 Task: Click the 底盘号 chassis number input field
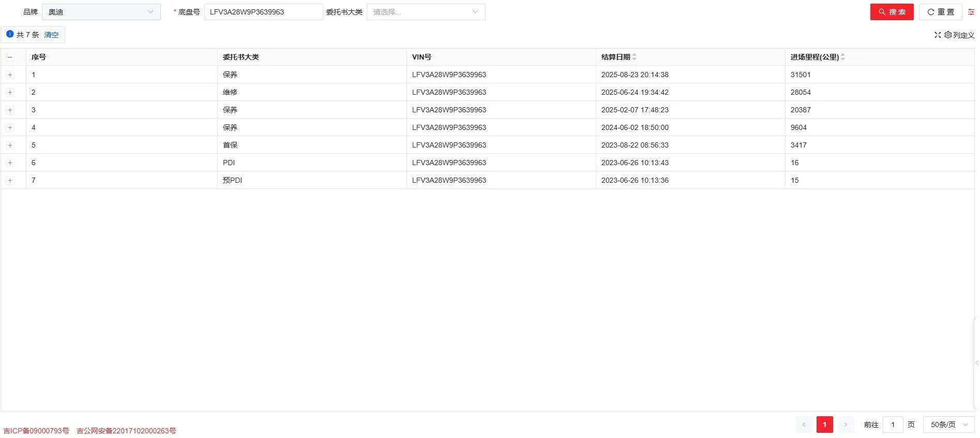coord(263,12)
